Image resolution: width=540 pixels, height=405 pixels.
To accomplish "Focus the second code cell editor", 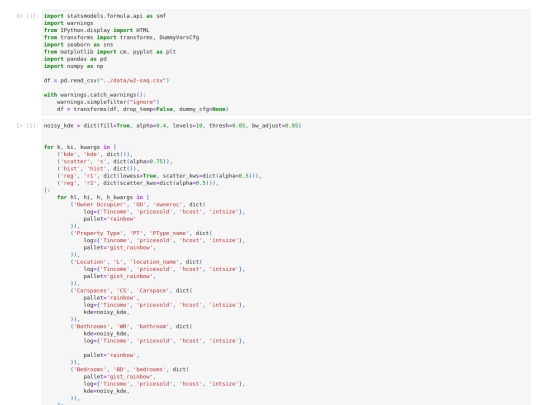I will (x=286, y=262).
